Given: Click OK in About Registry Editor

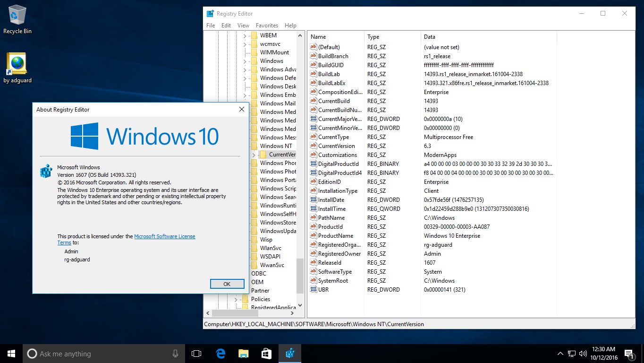Looking at the screenshot, I should point(227,284).
